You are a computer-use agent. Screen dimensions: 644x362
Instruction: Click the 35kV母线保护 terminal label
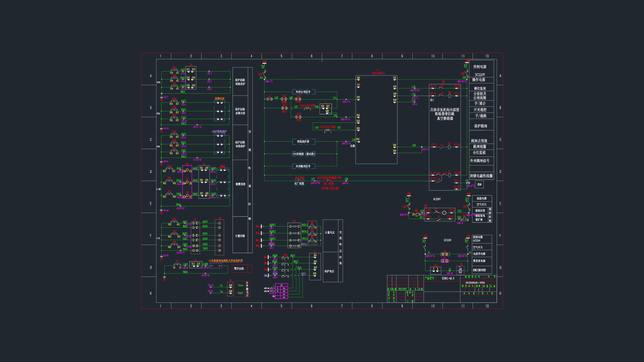[x=219, y=132]
